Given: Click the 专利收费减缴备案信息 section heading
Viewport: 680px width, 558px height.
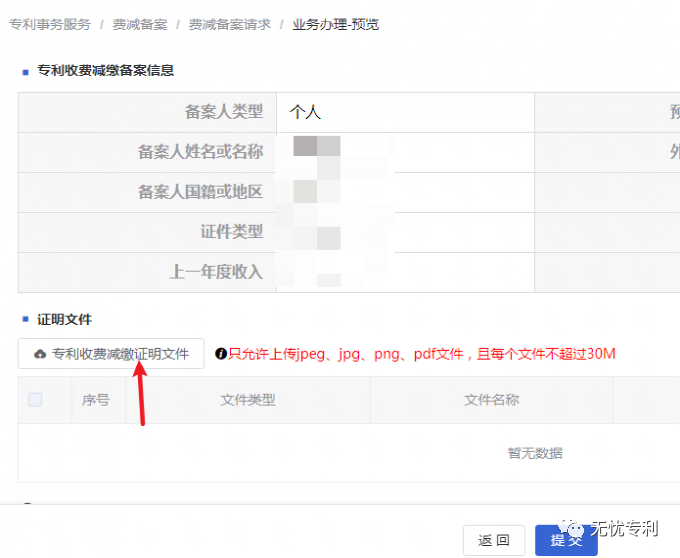Looking at the screenshot, I should 105,70.
